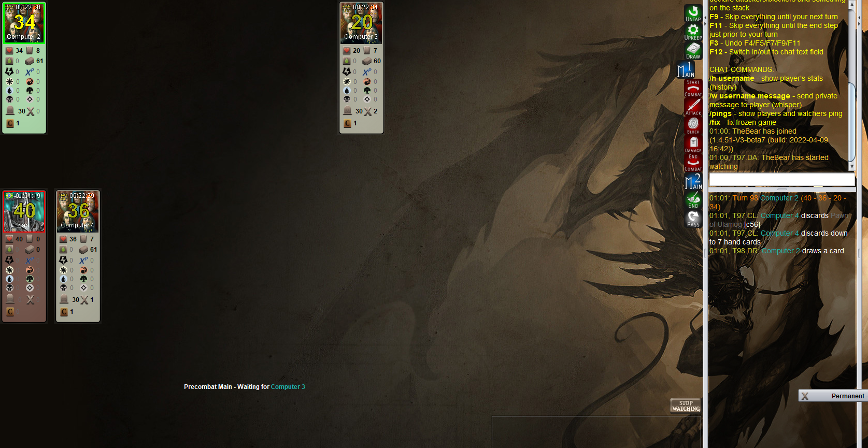Click the 40-life player's commander C icon
868x448 pixels.
click(x=10, y=312)
